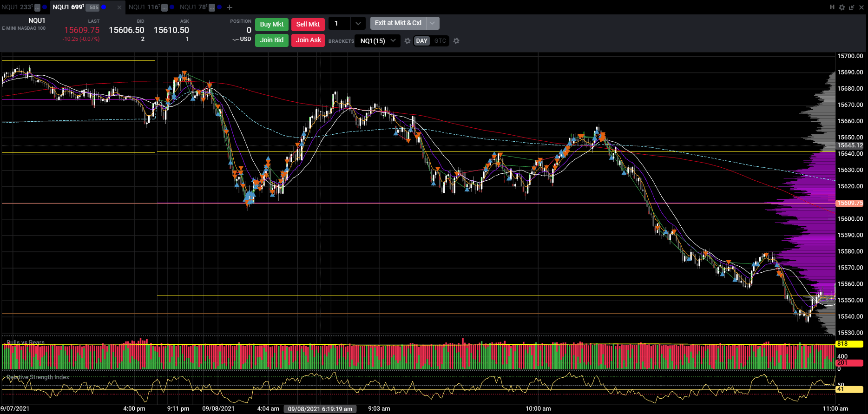Open the NQU1 78t tab
Image resolution: width=868 pixels, height=414 pixels.
tap(193, 7)
